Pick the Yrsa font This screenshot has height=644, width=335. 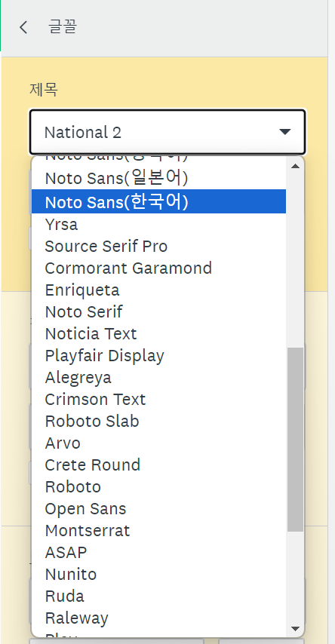point(158,224)
